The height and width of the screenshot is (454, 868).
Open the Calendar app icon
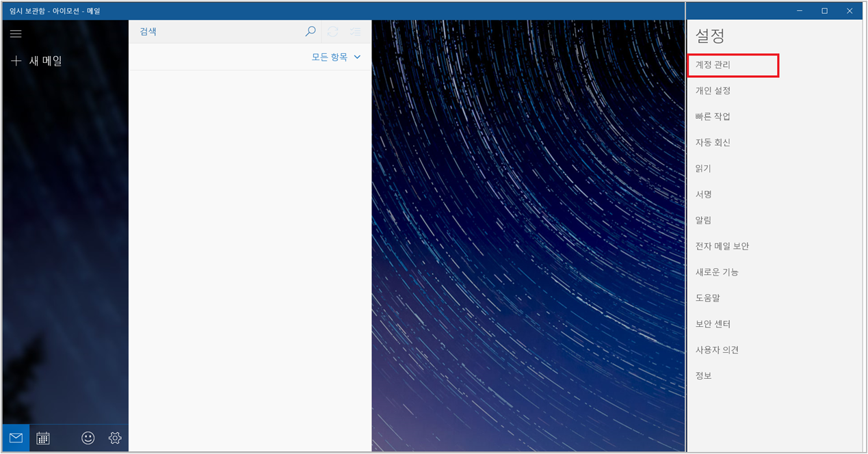43,438
